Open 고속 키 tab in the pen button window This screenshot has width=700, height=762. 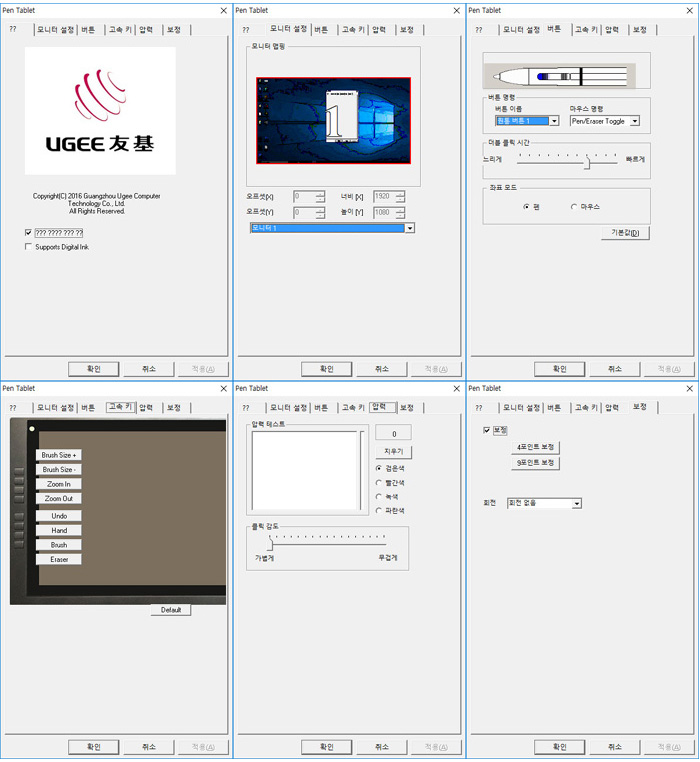(x=585, y=30)
